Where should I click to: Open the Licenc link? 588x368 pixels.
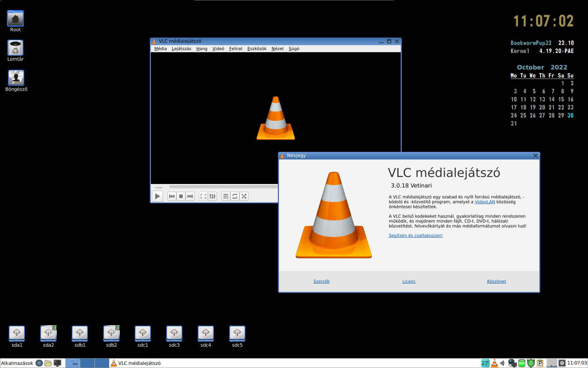pos(409,281)
